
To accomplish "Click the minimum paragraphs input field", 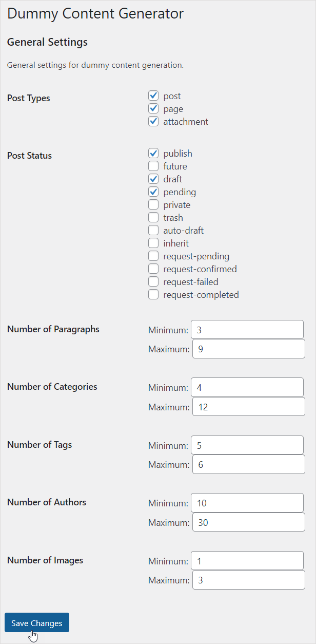I will 247,330.
